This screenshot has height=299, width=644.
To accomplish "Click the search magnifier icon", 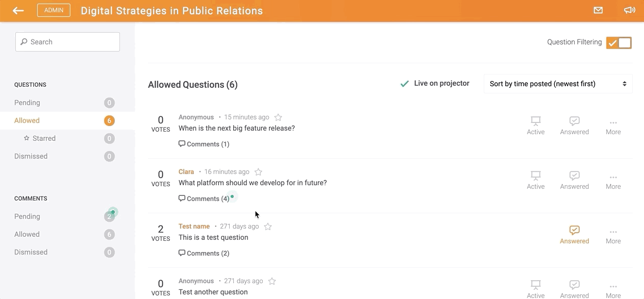I will [x=23, y=42].
